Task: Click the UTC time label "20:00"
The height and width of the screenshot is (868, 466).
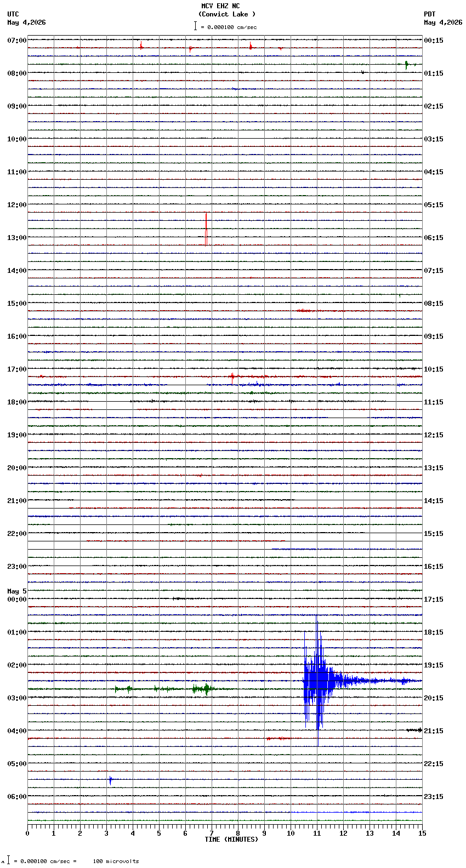Action: pyautogui.click(x=17, y=468)
